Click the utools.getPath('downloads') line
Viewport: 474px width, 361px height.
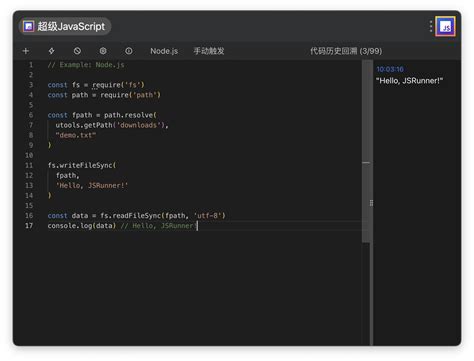(x=112, y=125)
